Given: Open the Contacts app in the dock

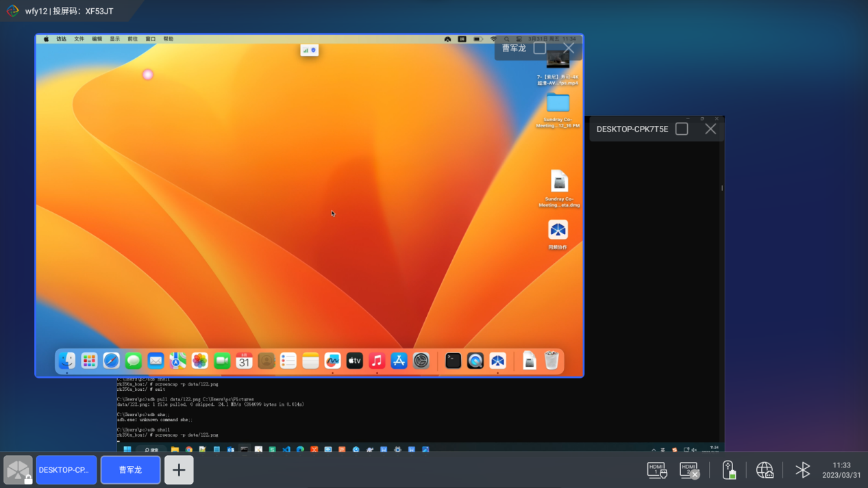Looking at the screenshot, I should click(x=266, y=361).
